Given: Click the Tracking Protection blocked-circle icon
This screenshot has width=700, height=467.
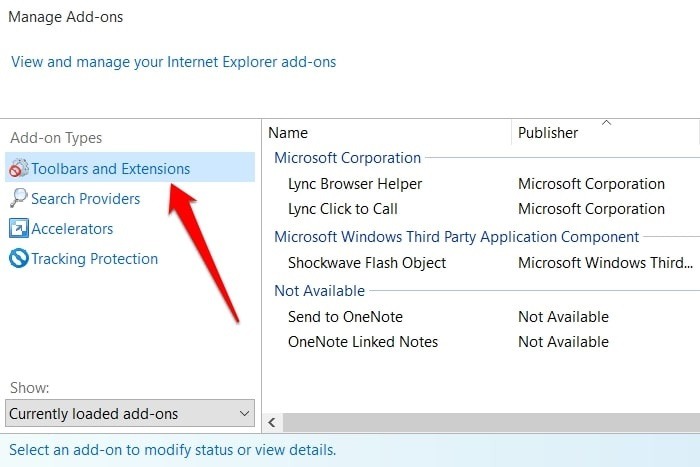Looking at the screenshot, I should coord(19,258).
